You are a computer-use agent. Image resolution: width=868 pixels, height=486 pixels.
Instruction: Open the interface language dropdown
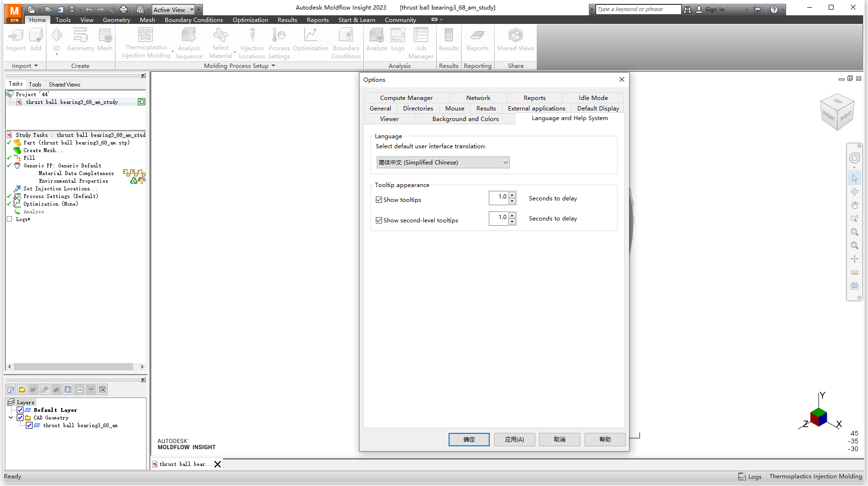click(x=443, y=163)
